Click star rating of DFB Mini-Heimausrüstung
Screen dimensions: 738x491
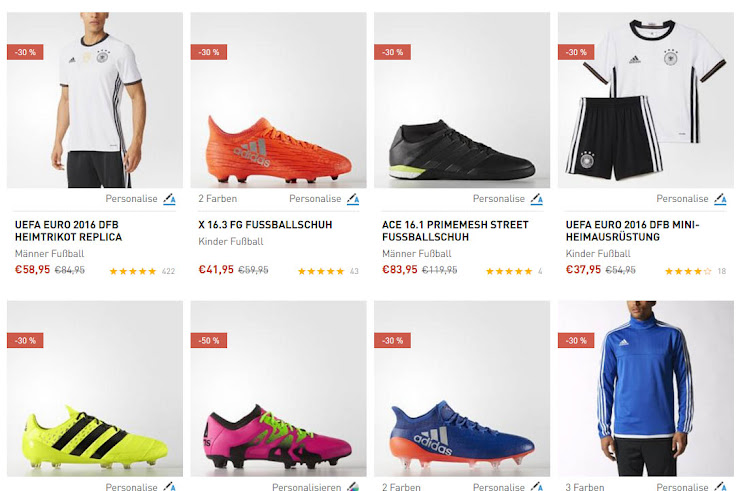(x=689, y=271)
